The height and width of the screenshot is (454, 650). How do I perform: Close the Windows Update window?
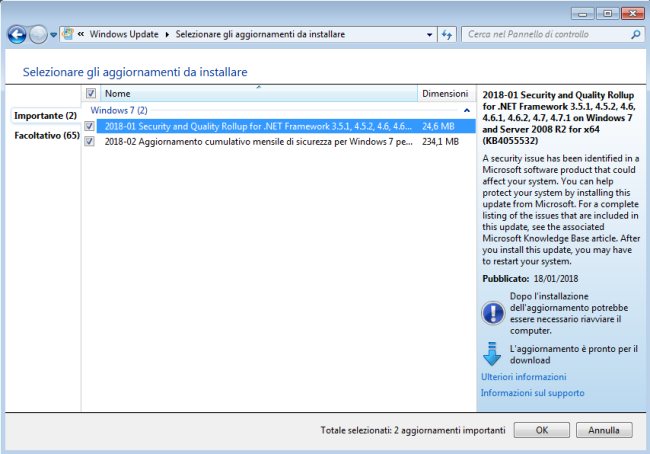[x=633, y=14]
